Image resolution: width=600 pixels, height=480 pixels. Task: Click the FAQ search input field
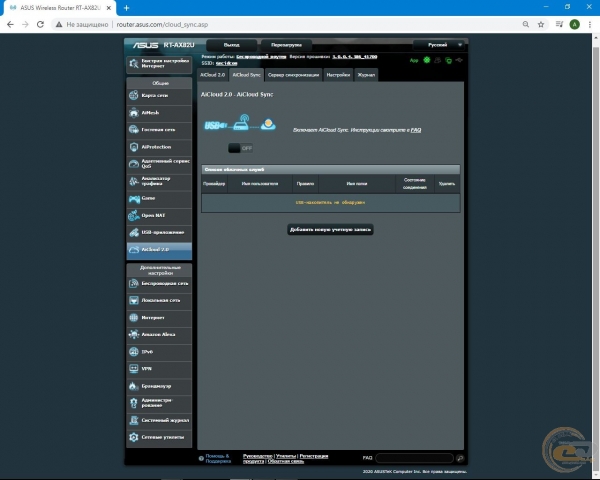[x=414, y=458]
